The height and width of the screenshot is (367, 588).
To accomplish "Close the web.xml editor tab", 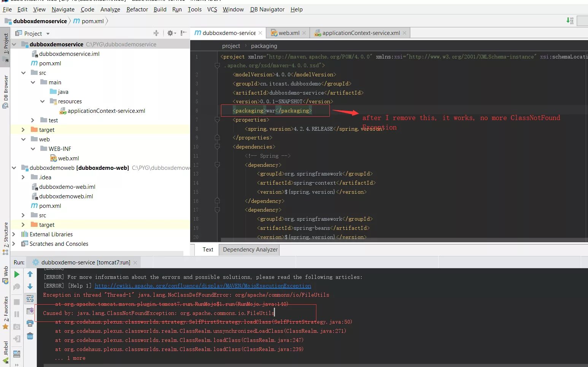I will (x=304, y=33).
